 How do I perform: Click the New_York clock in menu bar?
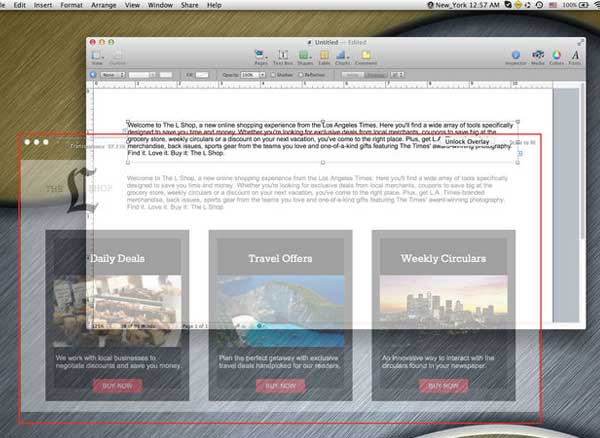(464, 5)
